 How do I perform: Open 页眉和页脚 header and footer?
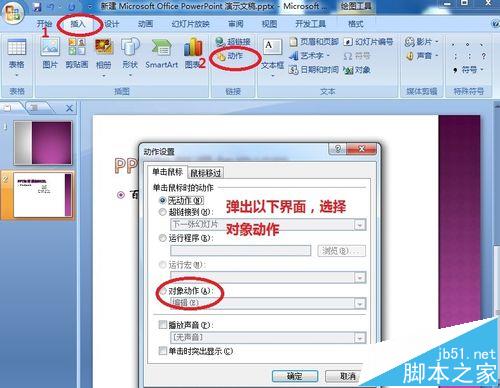point(314,42)
